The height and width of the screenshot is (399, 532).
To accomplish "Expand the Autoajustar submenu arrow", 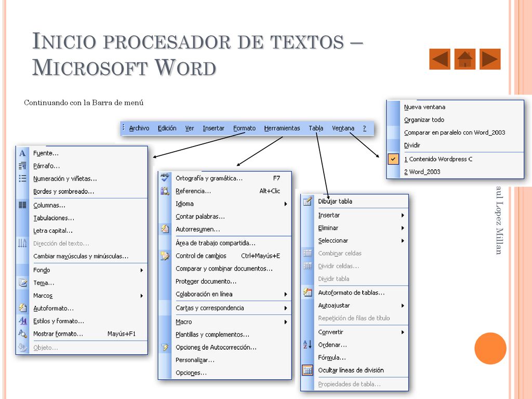I will 403,305.
